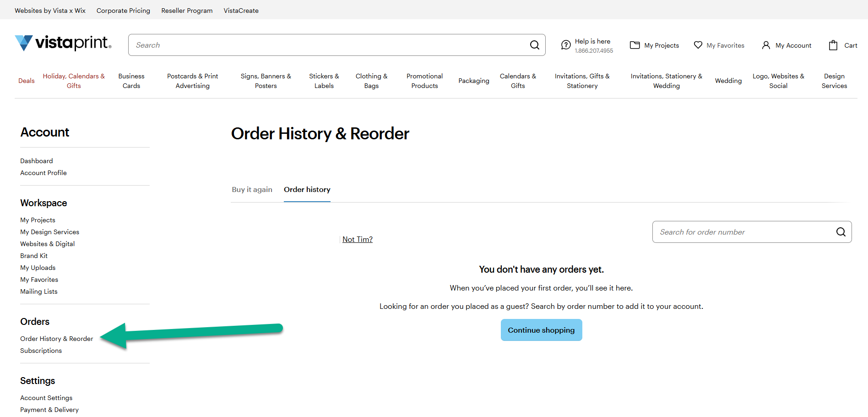This screenshot has height=417, width=868.
Task: Open Clothing & Bags menu
Action: click(371, 81)
